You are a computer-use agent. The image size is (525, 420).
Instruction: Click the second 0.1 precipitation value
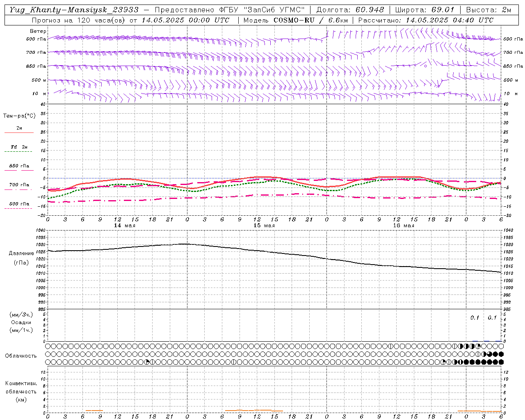pos(492,318)
